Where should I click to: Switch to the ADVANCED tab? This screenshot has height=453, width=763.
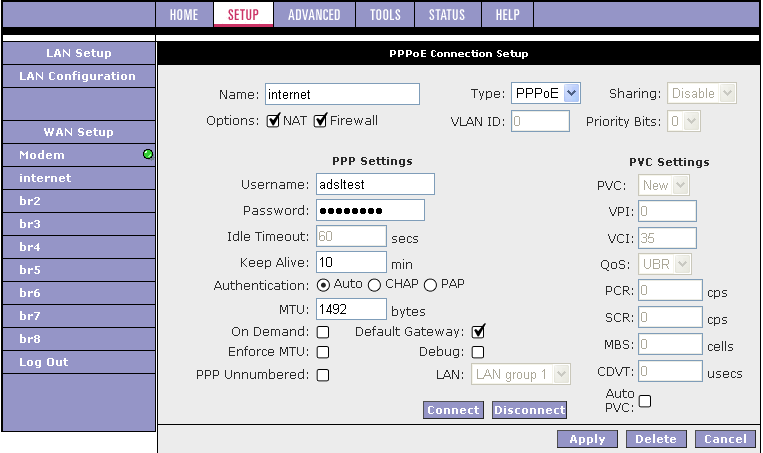(314, 15)
